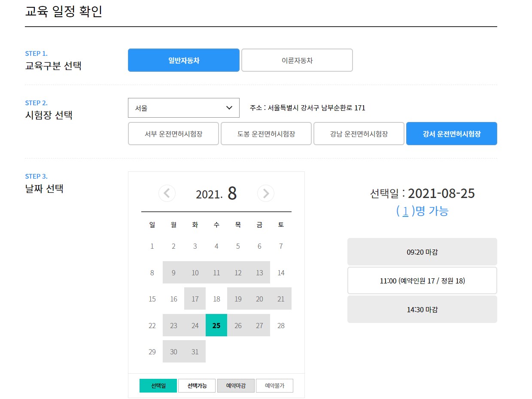This screenshot has width=532, height=399.
Task: Select 일반자동차 education type
Action: click(x=184, y=60)
